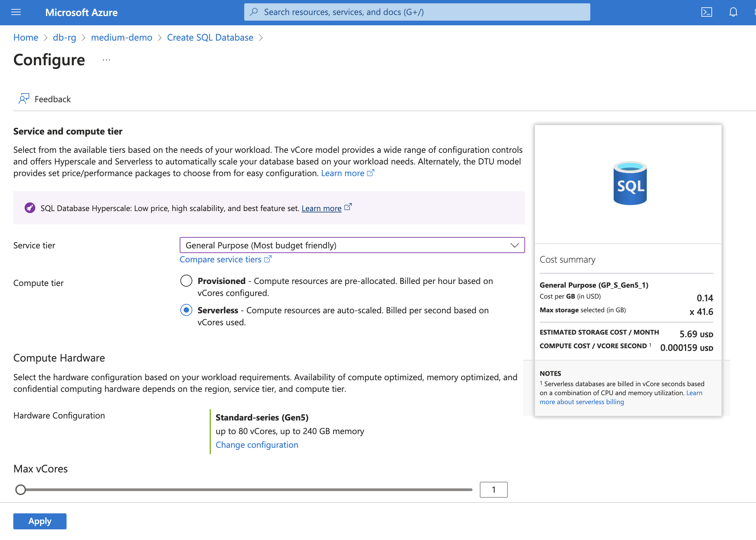Select the Serverless compute tier
Screen dimensions: 756x540
tap(186, 310)
